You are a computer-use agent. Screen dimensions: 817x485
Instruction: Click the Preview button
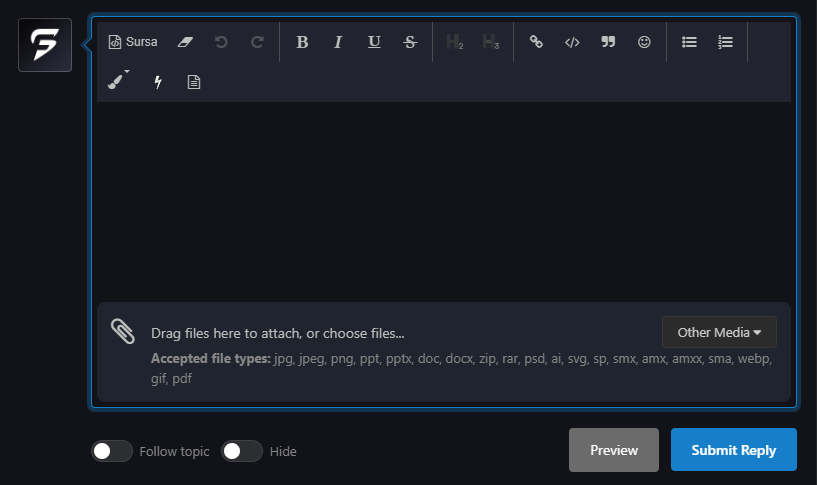point(614,450)
